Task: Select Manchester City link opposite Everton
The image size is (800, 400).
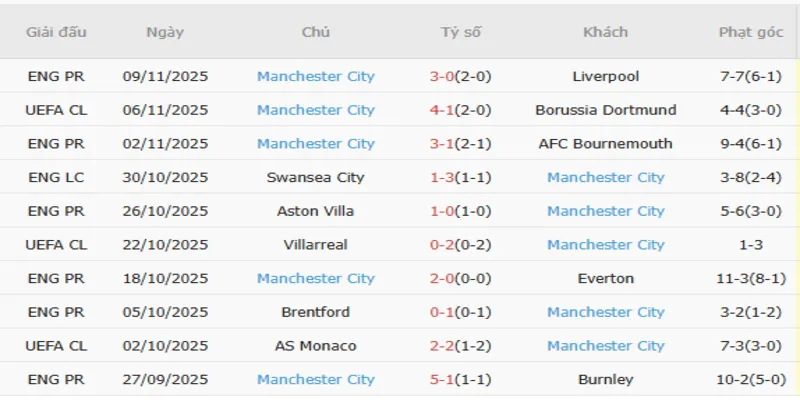Action: tap(315, 278)
